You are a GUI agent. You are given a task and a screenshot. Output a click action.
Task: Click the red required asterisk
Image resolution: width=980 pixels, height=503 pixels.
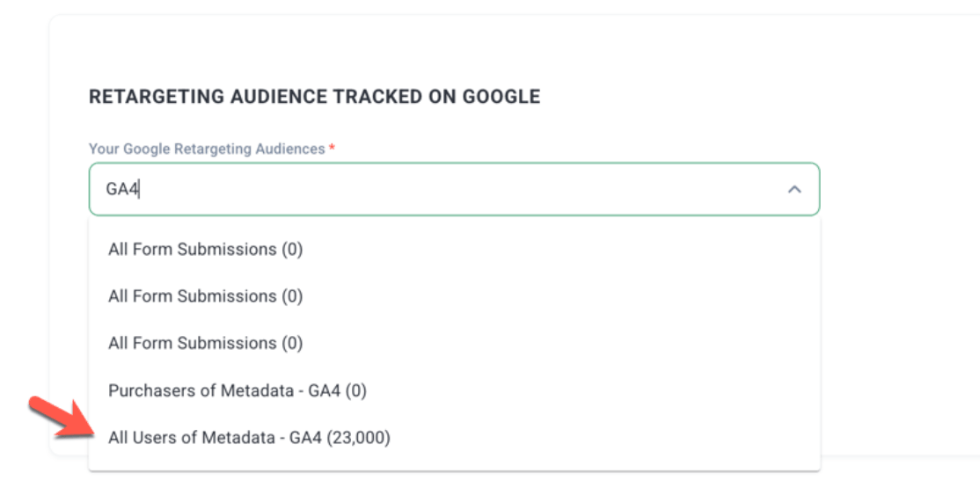(333, 148)
